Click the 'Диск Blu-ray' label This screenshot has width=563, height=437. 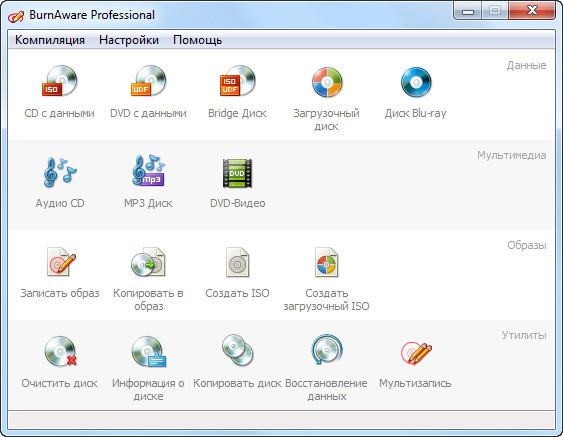click(x=416, y=113)
